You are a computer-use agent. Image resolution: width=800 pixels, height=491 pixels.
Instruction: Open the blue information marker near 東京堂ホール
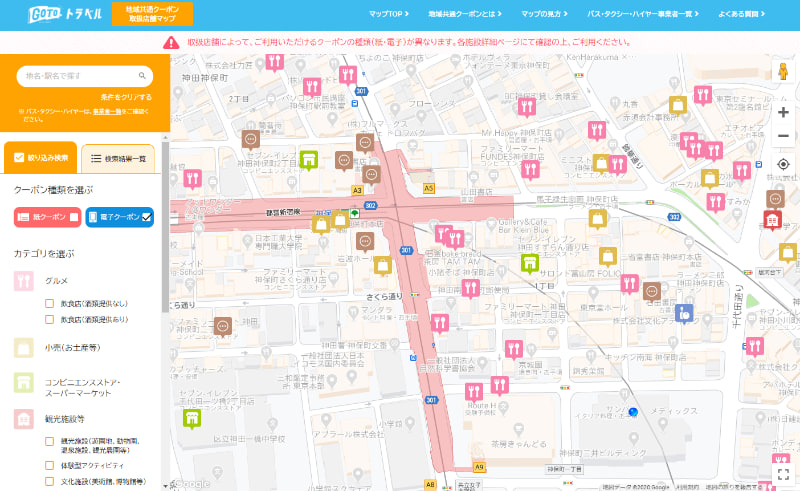coord(684,312)
